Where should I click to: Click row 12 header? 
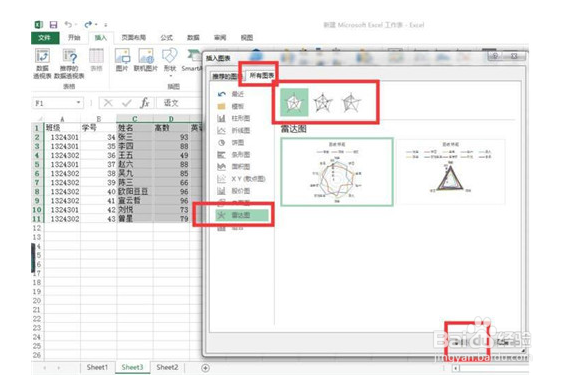(x=37, y=228)
